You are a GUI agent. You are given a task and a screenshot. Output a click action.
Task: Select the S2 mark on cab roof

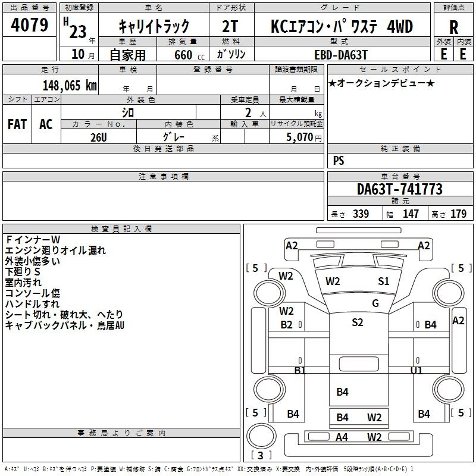pyautogui.click(x=358, y=322)
